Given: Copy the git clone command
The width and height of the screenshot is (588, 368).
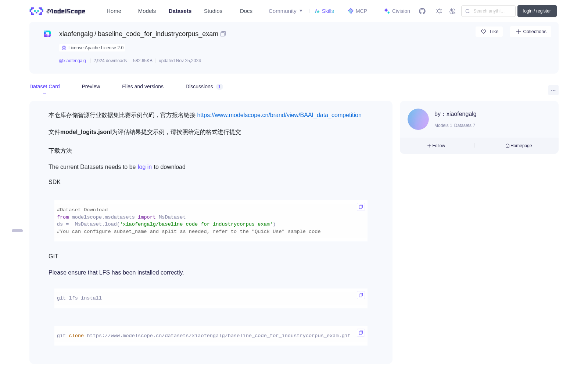Looking at the screenshot, I should point(361,333).
